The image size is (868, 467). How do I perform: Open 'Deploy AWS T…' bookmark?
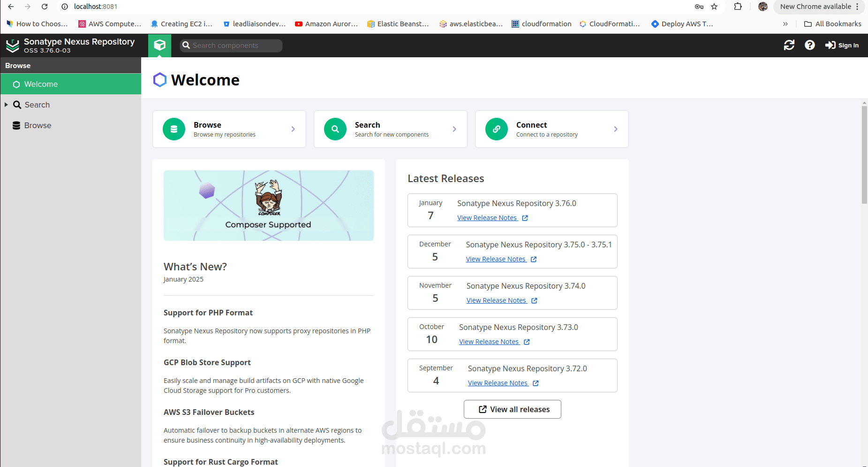pyautogui.click(x=682, y=24)
